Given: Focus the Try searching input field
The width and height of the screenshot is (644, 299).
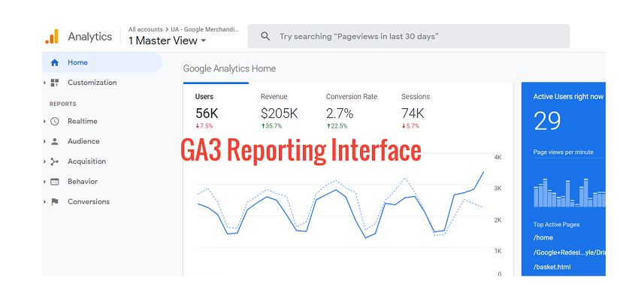Looking at the screenshot, I should [x=408, y=37].
